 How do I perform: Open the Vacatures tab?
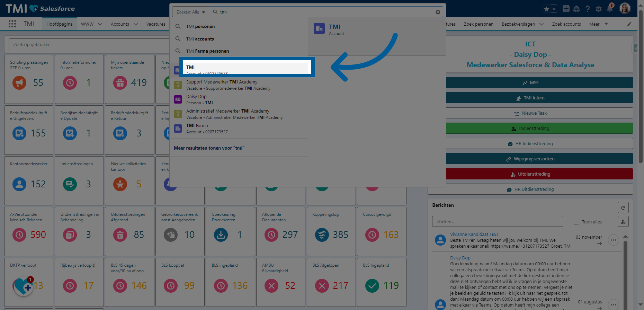[156, 24]
